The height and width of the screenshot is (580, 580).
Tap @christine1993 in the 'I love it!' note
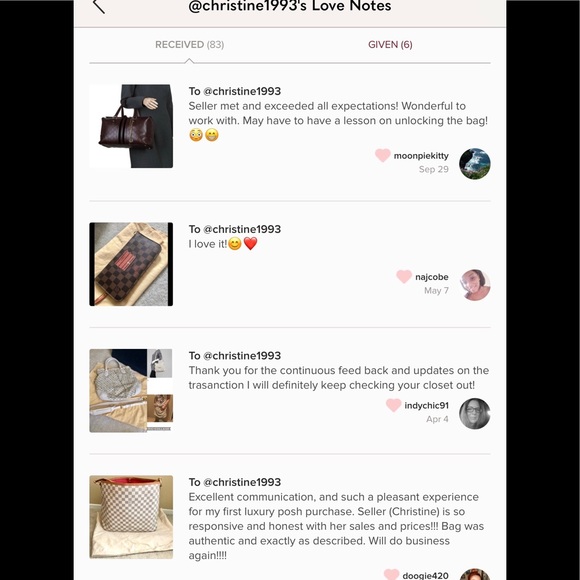tap(242, 229)
